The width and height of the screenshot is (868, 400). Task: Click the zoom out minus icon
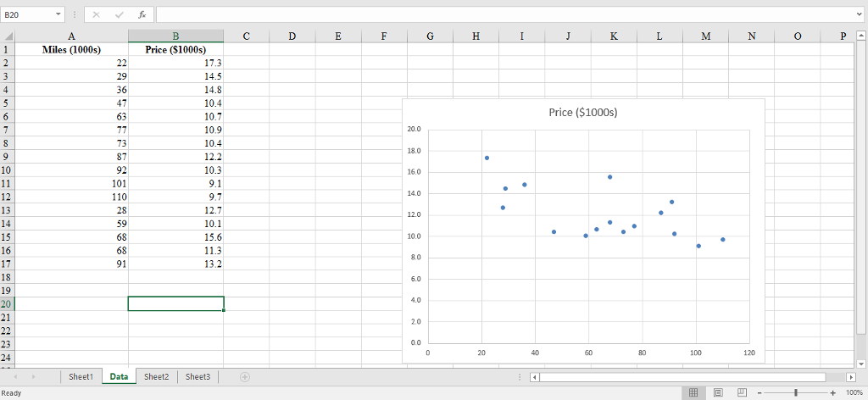[x=759, y=393]
